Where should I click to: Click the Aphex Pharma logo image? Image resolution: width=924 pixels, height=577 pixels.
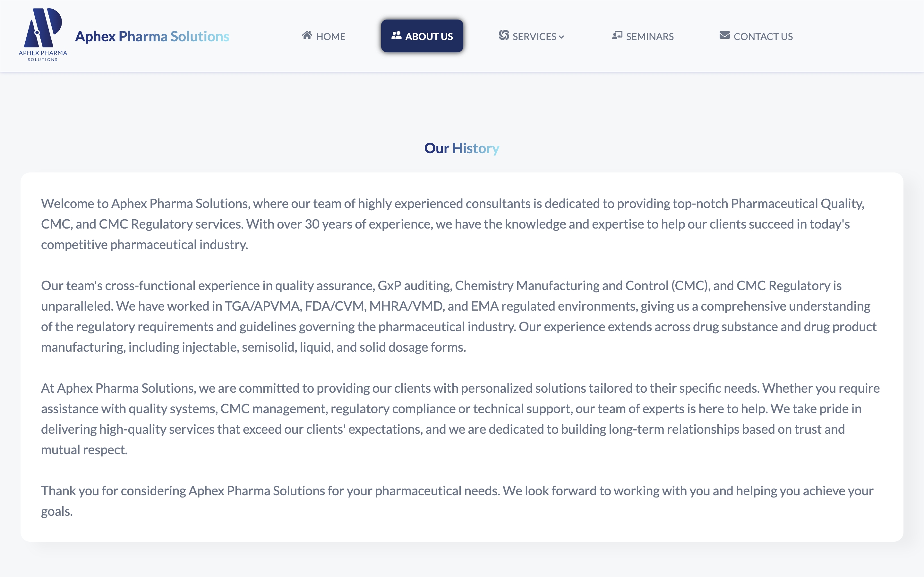tap(43, 35)
